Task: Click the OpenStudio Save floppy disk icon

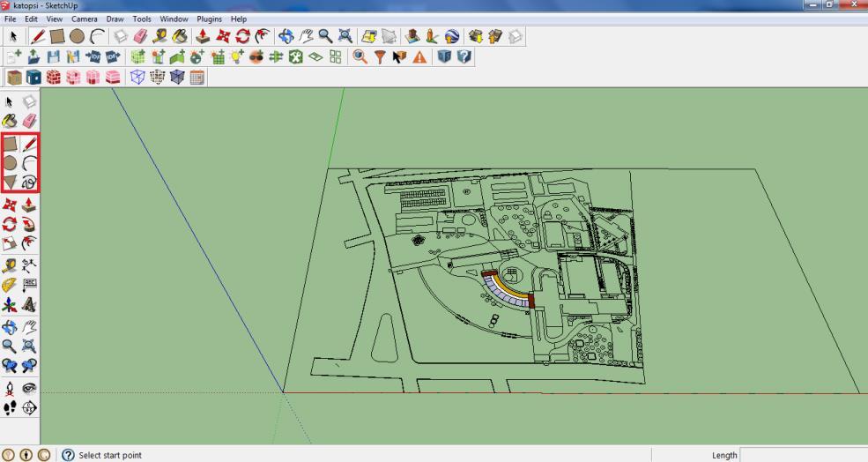Action: tap(53, 56)
